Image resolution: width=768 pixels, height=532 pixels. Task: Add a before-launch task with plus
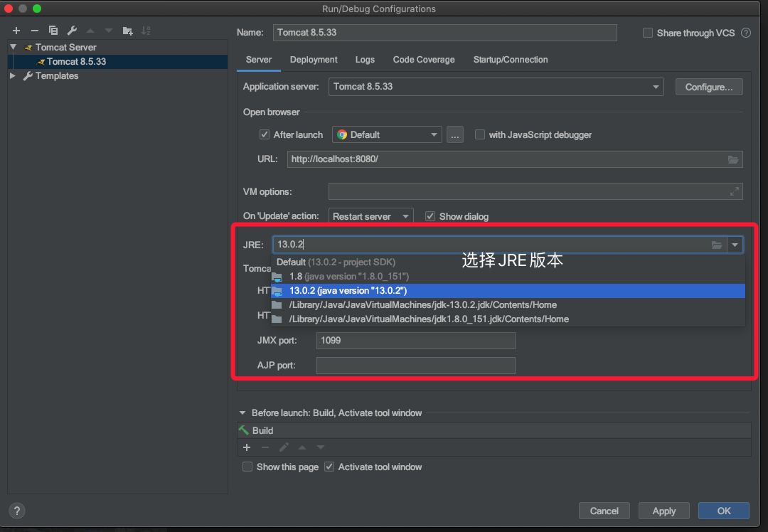[x=247, y=447]
